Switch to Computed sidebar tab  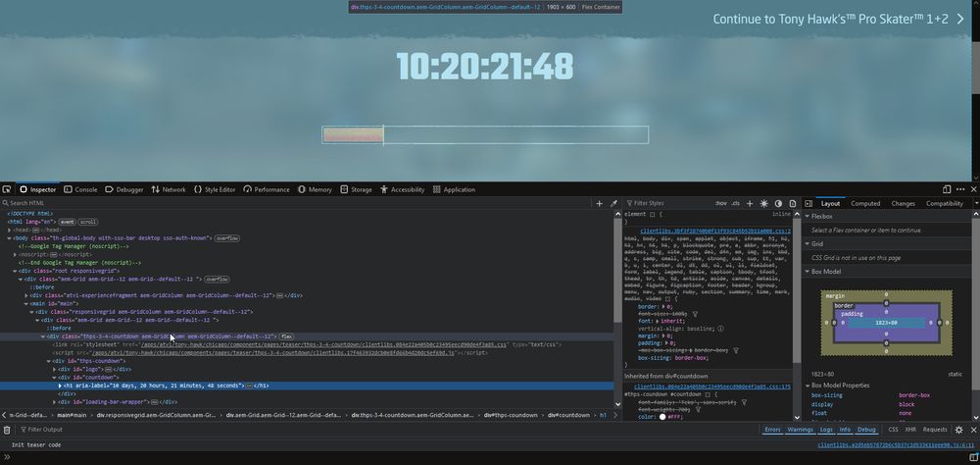pos(865,203)
